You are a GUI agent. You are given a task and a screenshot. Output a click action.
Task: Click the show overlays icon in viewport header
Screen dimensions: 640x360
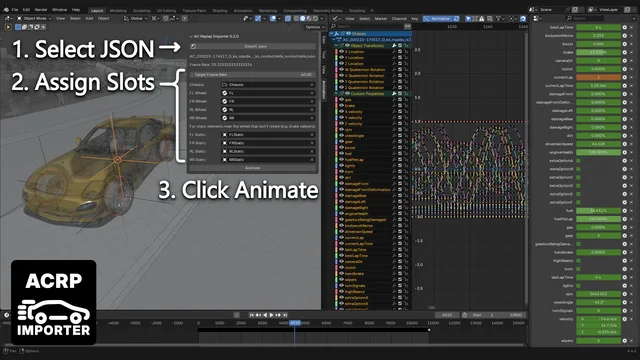(x=273, y=18)
